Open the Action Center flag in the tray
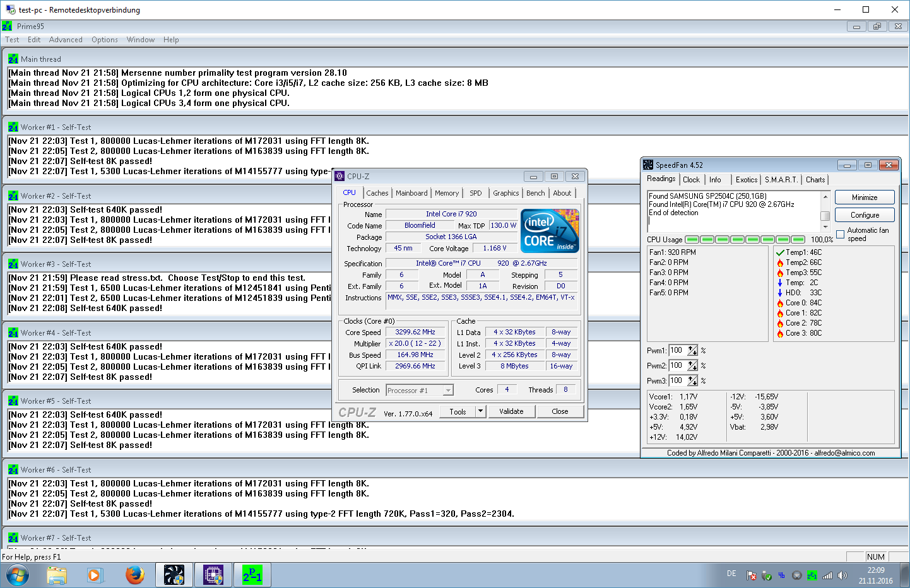910x588 pixels. (x=752, y=575)
